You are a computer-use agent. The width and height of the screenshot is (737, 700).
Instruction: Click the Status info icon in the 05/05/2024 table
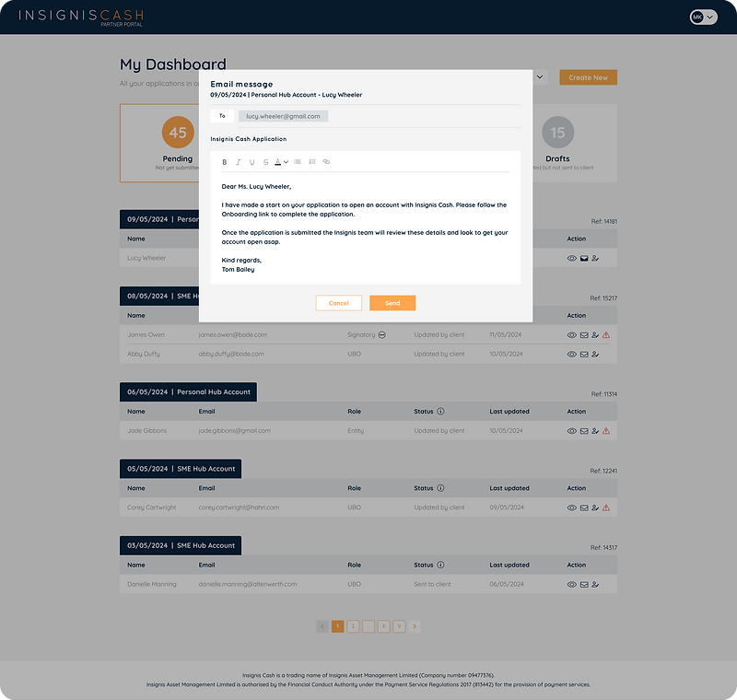(440, 488)
